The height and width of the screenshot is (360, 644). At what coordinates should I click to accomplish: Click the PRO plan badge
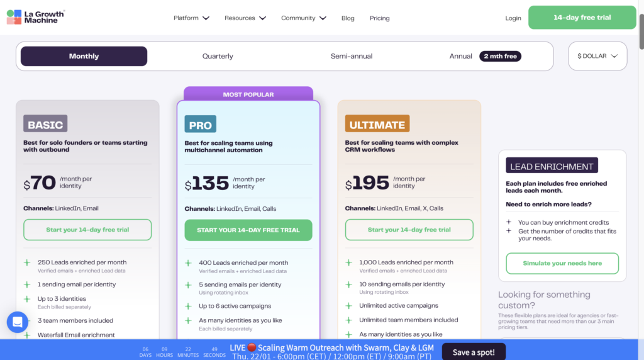point(201,124)
